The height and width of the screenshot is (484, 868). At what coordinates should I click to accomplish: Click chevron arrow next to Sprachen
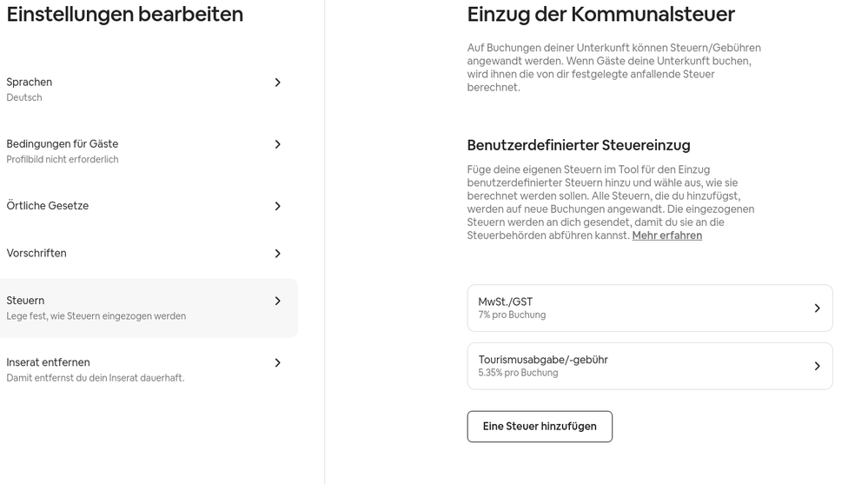[278, 83]
